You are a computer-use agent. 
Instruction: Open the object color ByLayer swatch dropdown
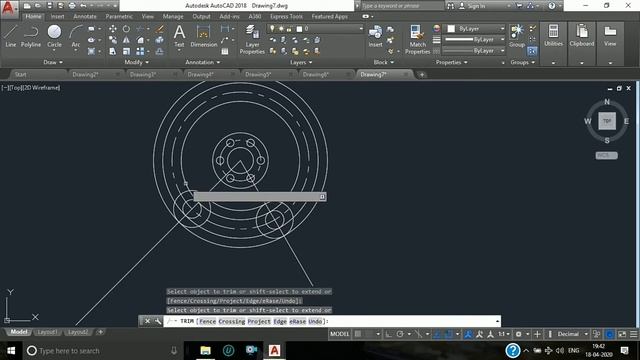(x=474, y=29)
